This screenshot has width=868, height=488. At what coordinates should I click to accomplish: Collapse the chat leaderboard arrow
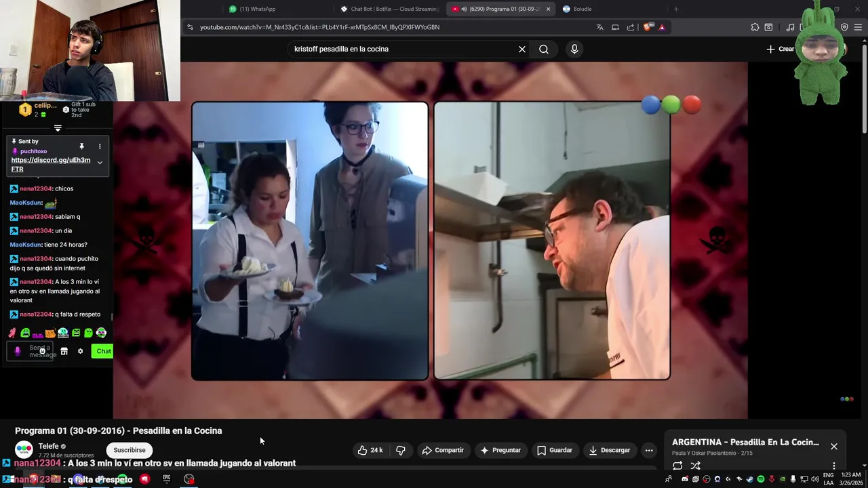coord(58,128)
